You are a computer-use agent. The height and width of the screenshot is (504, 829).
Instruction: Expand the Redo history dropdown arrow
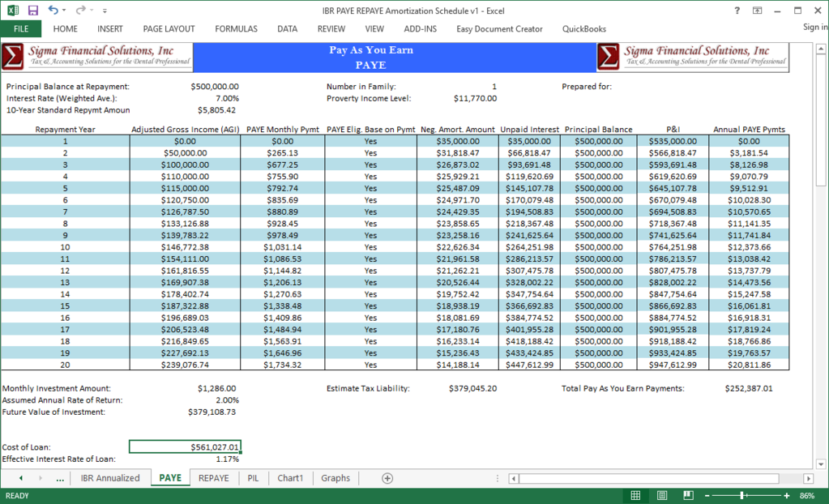point(92,10)
